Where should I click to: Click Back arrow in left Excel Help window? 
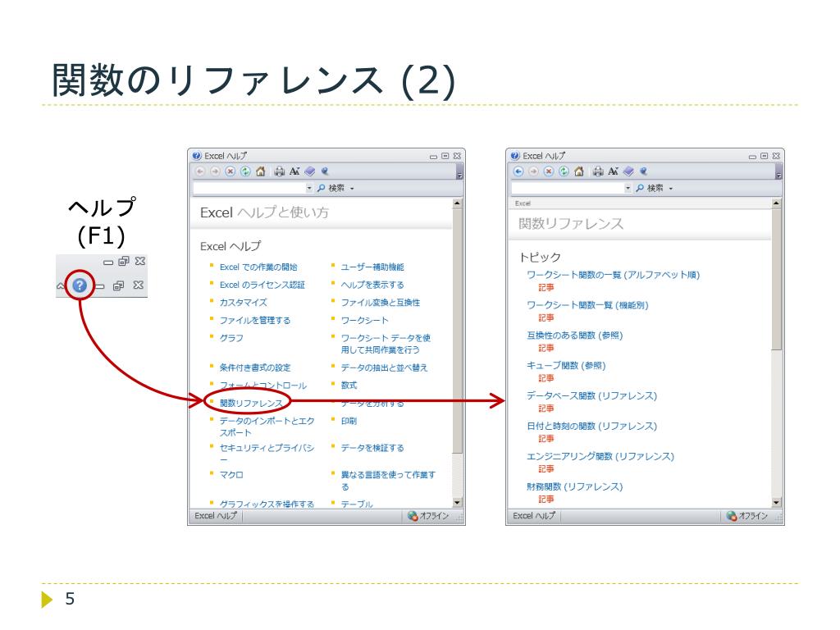click(200, 171)
